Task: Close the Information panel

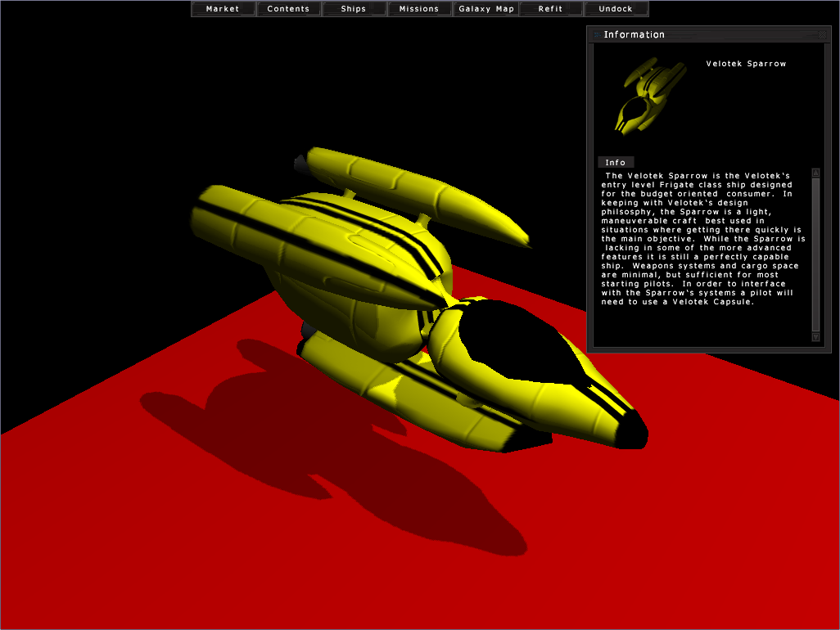Action: pos(822,34)
